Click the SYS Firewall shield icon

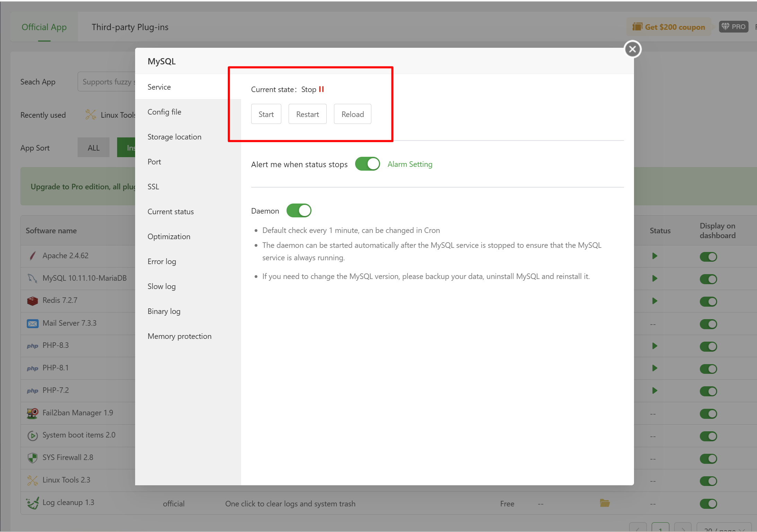pos(32,458)
